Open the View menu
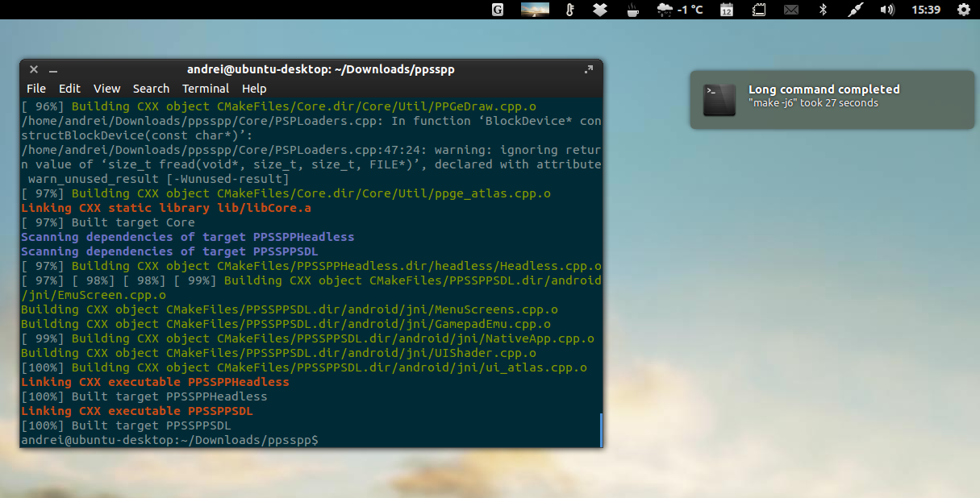Image resolution: width=980 pixels, height=498 pixels. point(106,89)
